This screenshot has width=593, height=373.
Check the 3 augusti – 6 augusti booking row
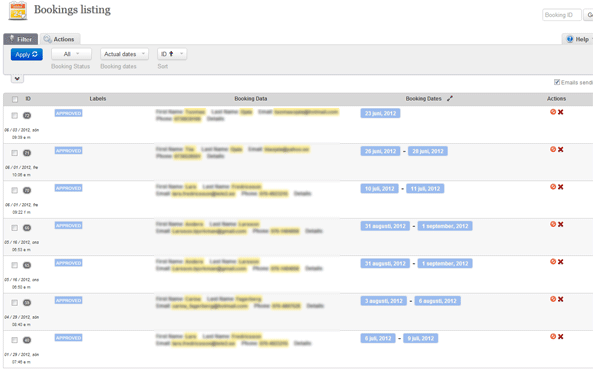click(14, 303)
